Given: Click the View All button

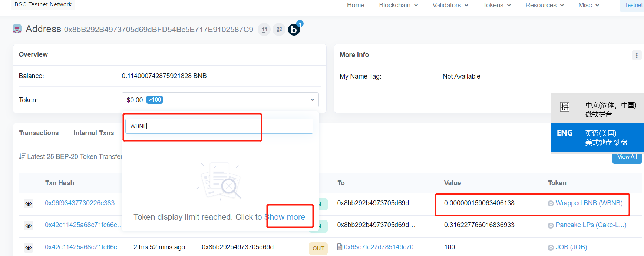Looking at the screenshot, I should (627, 157).
